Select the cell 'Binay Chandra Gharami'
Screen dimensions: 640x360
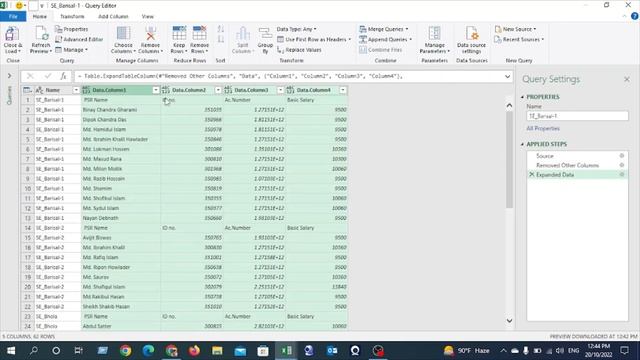[x=121, y=109]
